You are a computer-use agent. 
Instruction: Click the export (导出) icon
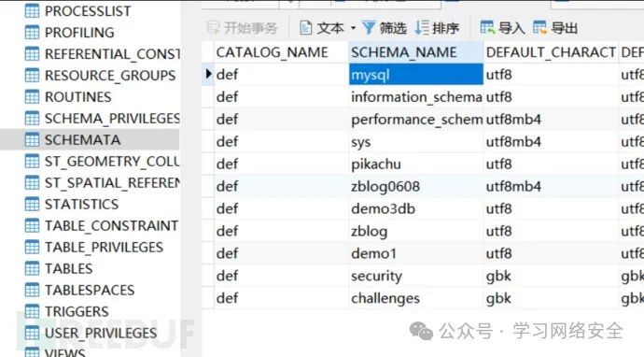(539, 27)
